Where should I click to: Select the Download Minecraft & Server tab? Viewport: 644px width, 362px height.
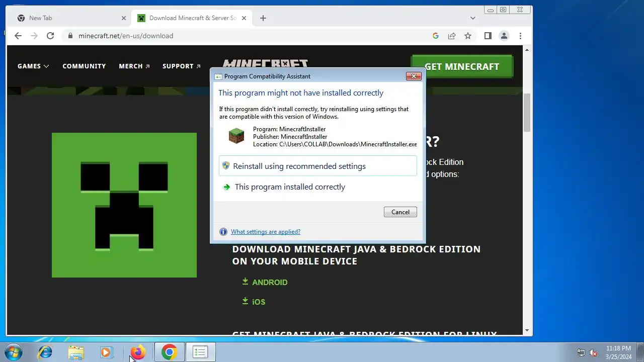click(x=191, y=18)
